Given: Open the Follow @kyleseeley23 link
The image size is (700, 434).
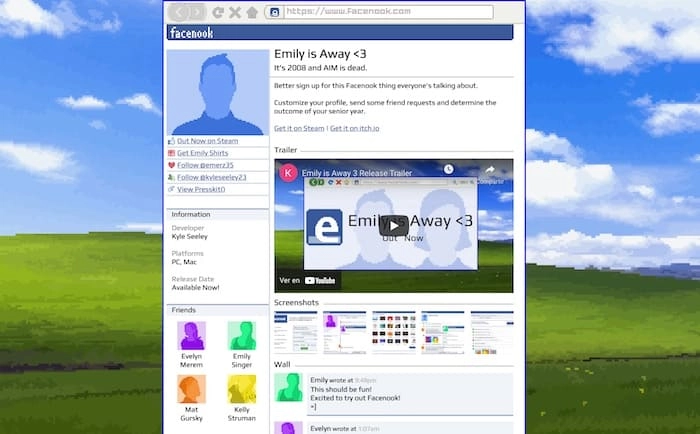Looking at the screenshot, I should pos(212,177).
